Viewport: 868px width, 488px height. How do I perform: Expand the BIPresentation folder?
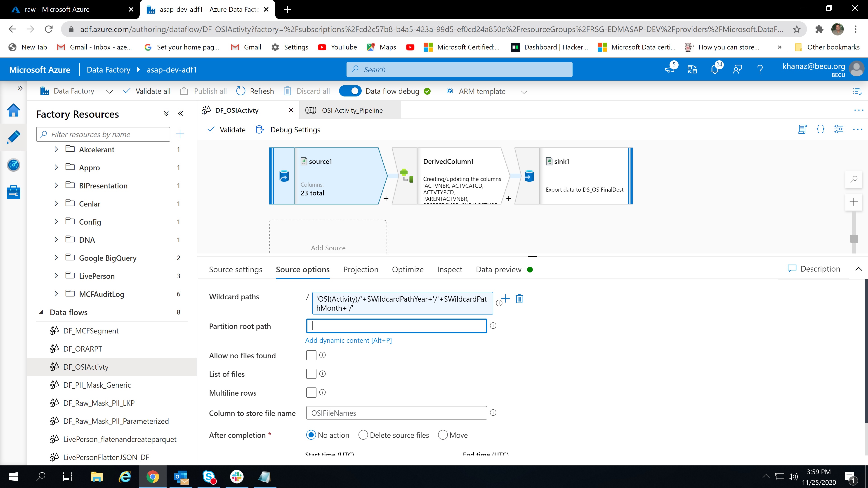click(56, 185)
